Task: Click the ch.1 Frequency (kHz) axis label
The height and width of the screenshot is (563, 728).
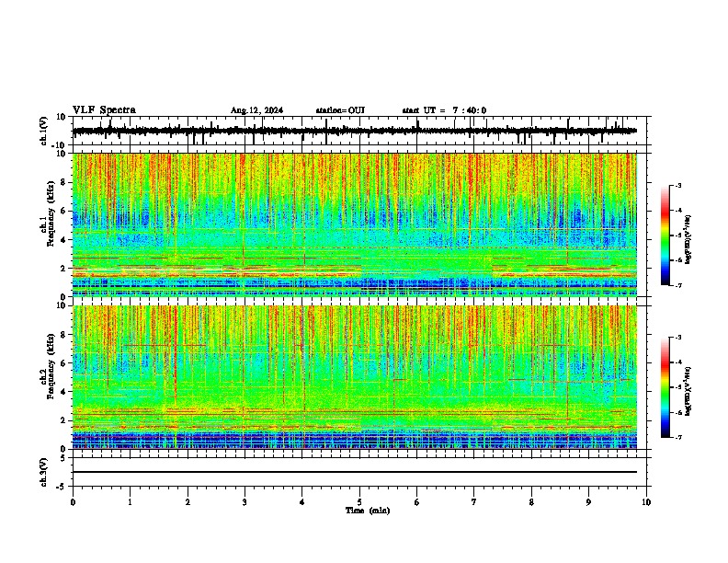Action: (x=48, y=213)
